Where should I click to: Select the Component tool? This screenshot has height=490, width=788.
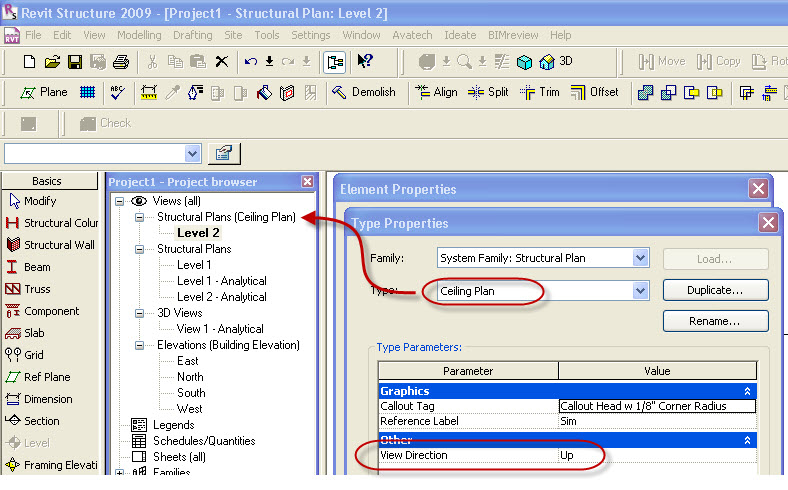point(42,311)
